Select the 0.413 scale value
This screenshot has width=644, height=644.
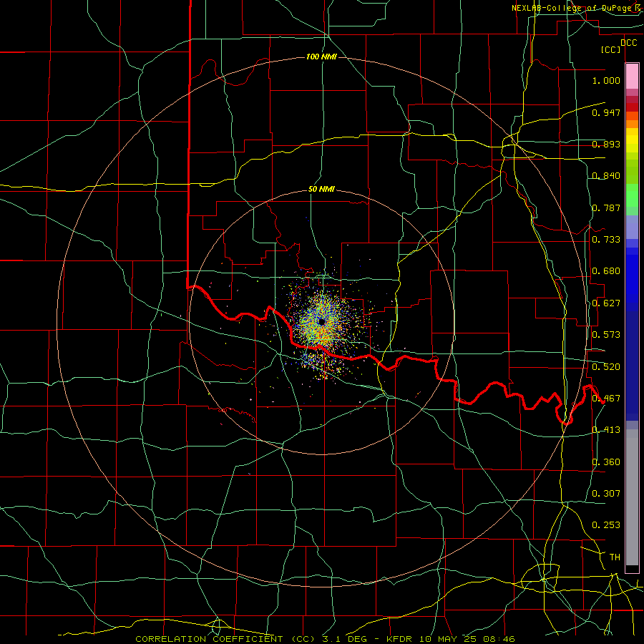[x=606, y=430]
